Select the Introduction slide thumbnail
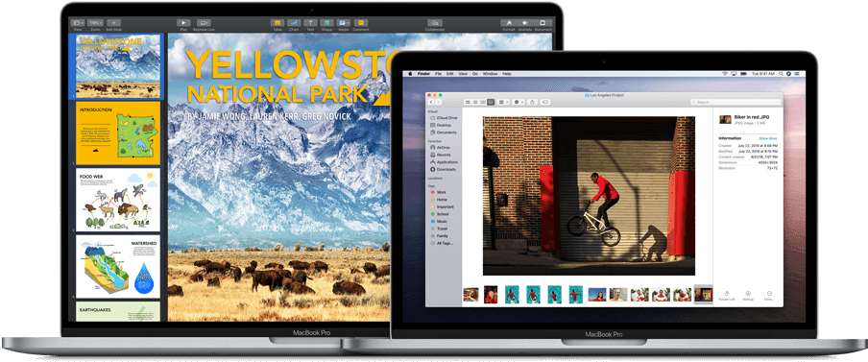 point(118,133)
